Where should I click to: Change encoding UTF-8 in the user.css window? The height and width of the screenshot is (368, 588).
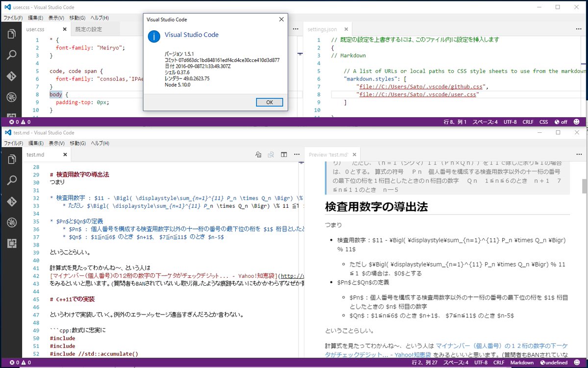510,122
